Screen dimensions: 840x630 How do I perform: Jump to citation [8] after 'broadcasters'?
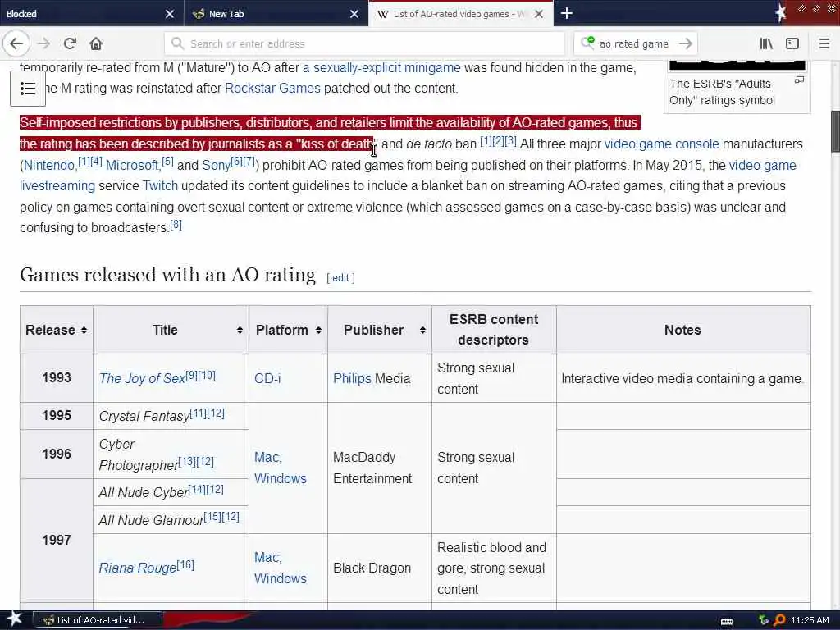[x=176, y=225]
